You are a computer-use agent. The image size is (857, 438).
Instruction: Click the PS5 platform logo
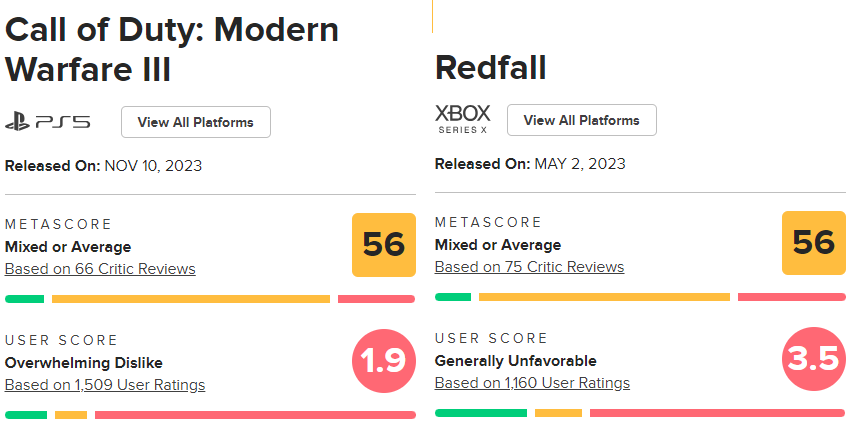tap(47, 122)
